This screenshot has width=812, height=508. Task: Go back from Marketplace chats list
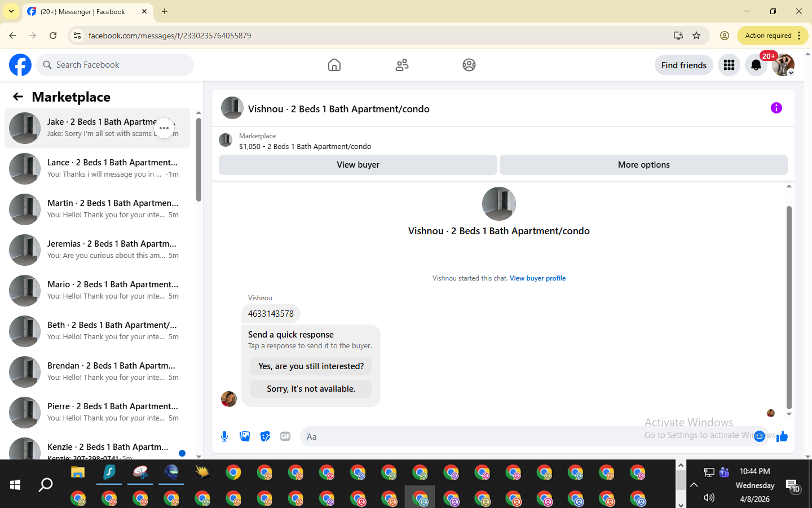(18, 97)
